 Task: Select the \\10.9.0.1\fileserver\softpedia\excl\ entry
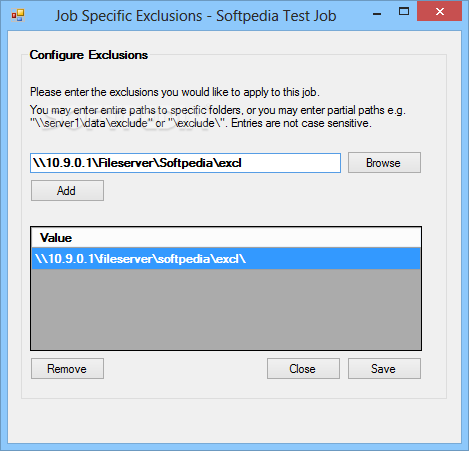pyautogui.click(x=226, y=258)
